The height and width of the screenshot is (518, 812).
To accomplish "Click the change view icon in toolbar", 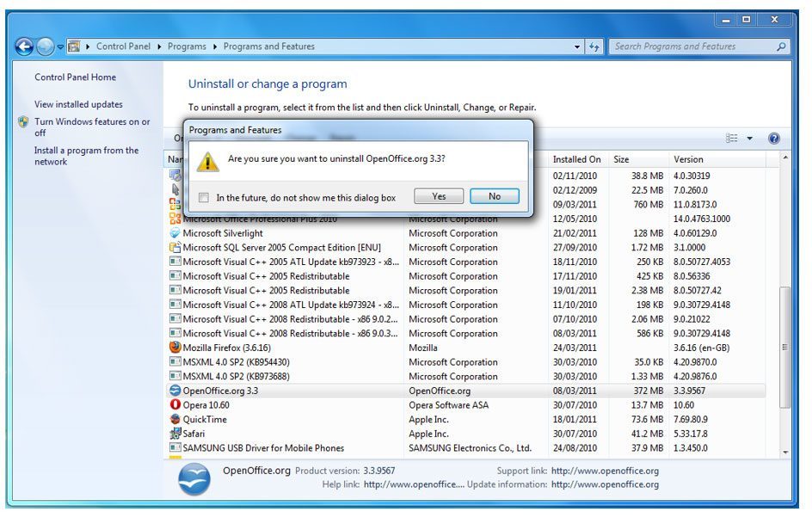I will (x=732, y=139).
